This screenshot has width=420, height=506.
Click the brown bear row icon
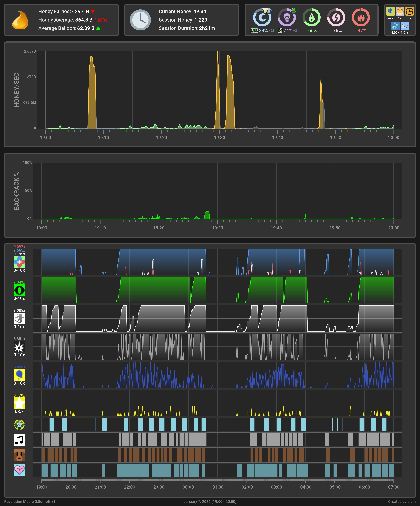19,455
